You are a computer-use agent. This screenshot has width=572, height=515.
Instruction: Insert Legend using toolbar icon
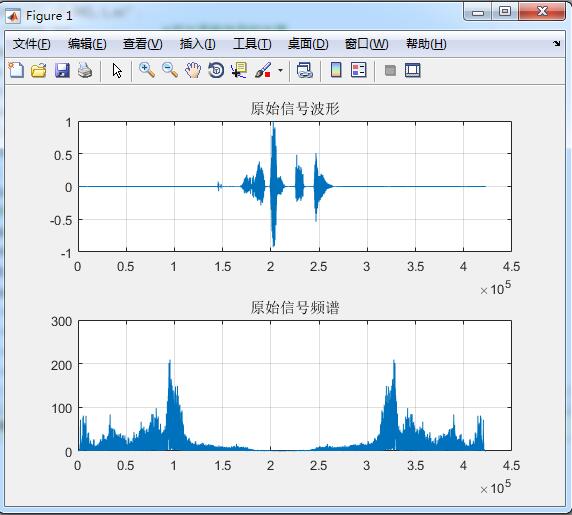coord(359,70)
